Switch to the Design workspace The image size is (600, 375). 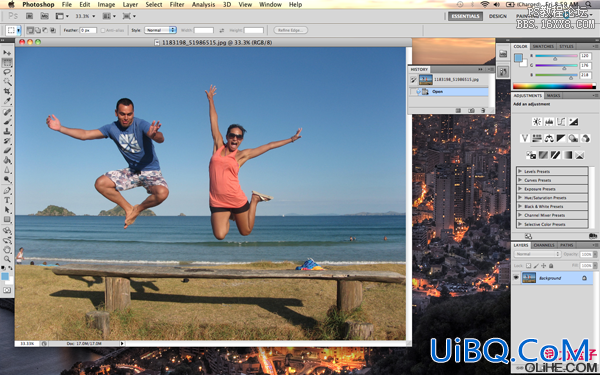pyautogui.click(x=498, y=16)
